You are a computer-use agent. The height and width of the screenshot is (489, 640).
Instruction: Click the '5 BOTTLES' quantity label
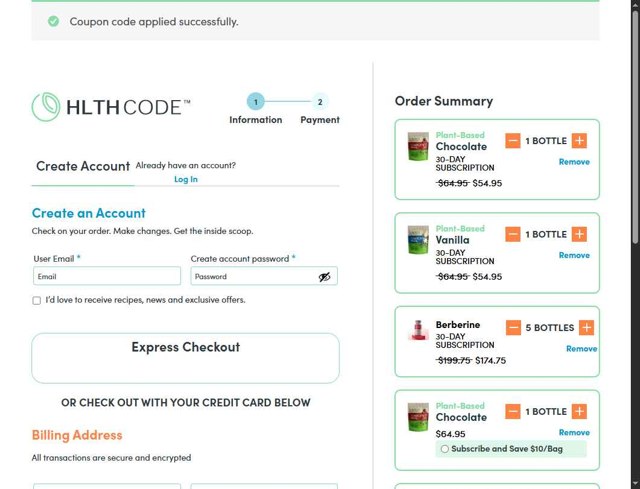point(550,328)
